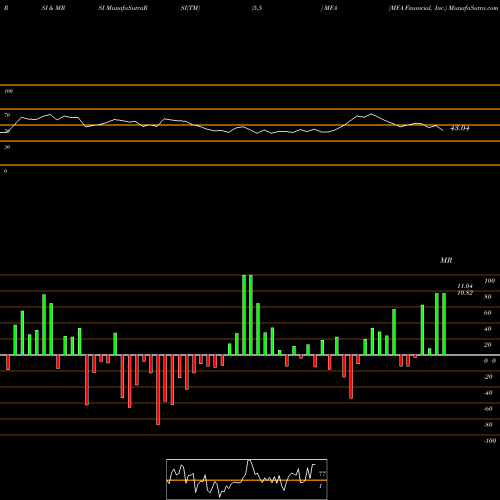The height and width of the screenshot is (500, 500).
Task: Click the RSI axis label 30
Action: [x=7, y=147]
